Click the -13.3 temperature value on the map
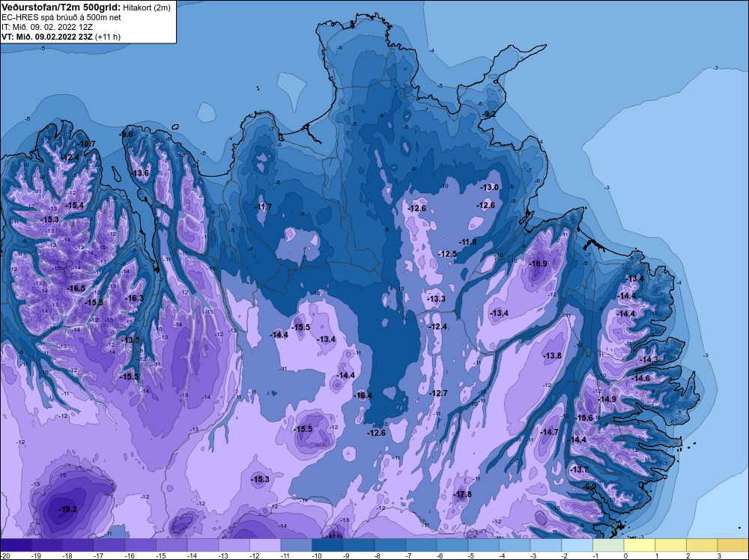Viewport: 749px width, 560px height. [436, 299]
